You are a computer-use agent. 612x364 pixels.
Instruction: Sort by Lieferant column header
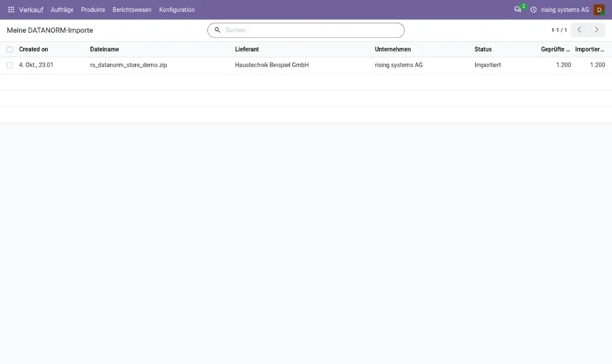(x=247, y=49)
